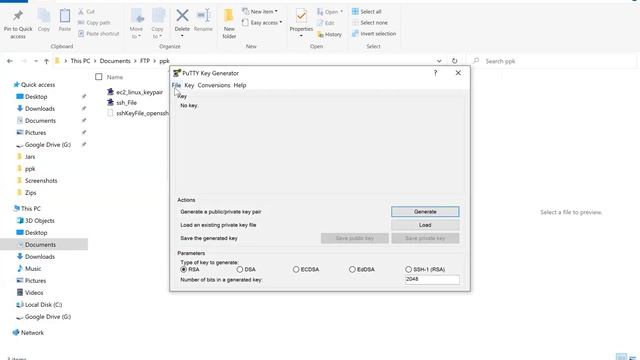
Task: Open the ribbon Open dropdown
Action: click(x=330, y=12)
